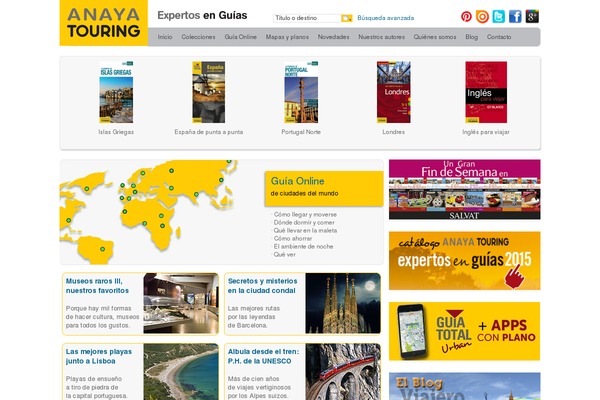Open the 'Guía Total Urban + Apps' banner
This screenshot has width=600, height=400.
coord(465,331)
